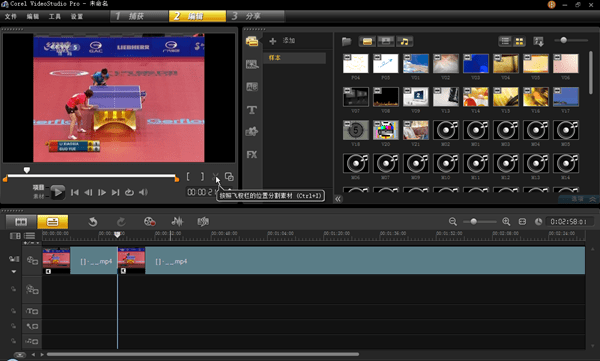Viewport: 600px width, 361px height.
Task: Open the Transitions library panel icon
Action: click(252, 64)
